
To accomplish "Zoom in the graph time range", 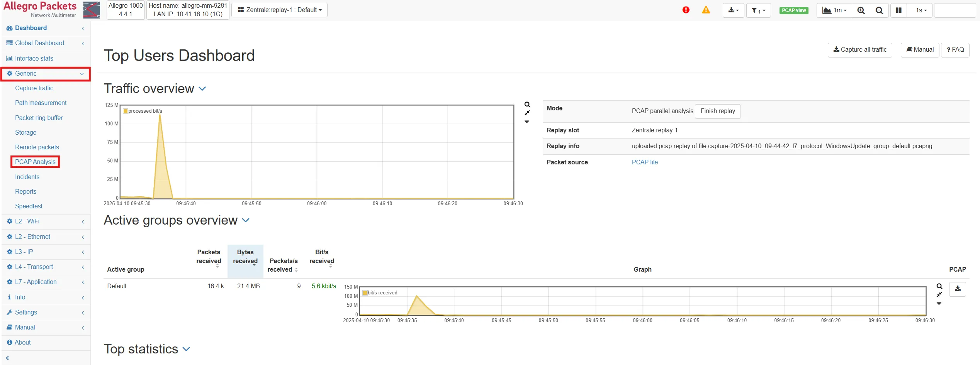I will click(x=861, y=10).
